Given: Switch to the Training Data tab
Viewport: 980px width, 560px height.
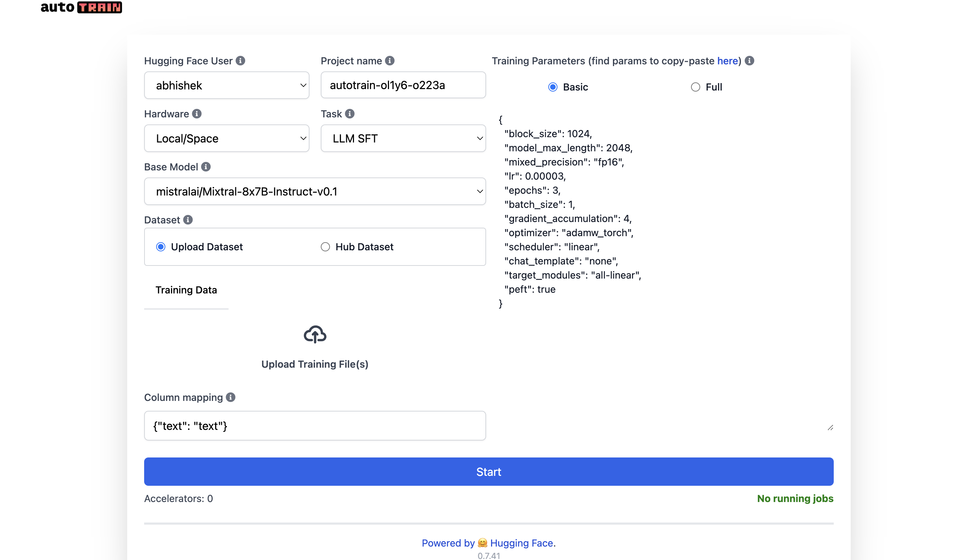Looking at the screenshot, I should [186, 290].
